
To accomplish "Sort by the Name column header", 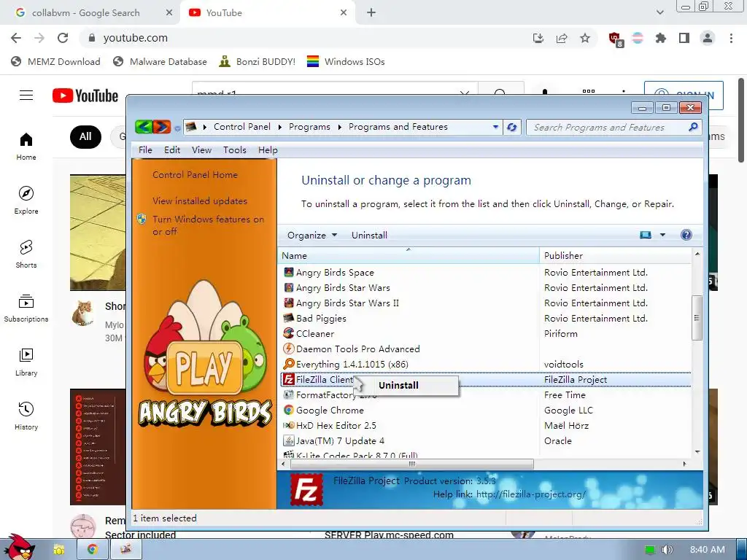I will point(409,256).
